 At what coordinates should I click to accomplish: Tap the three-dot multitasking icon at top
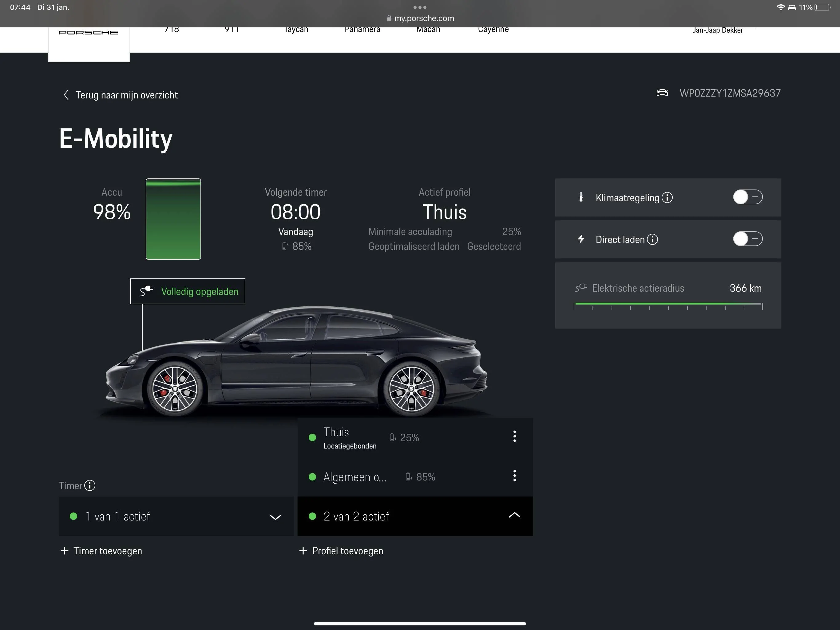pyautogui.click(x=420, y=7)
